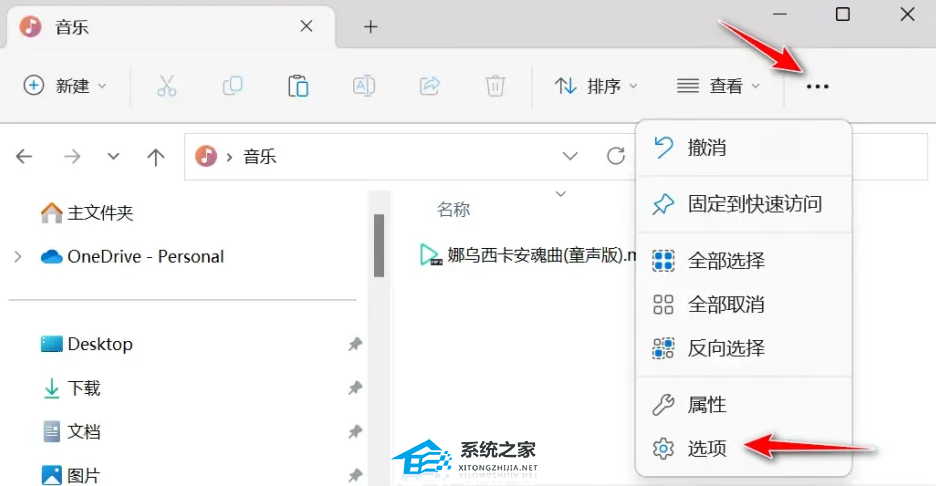Unpin 文档 using its pin icon
This screenshot has width=936, height=486.
tap(355, 432)
